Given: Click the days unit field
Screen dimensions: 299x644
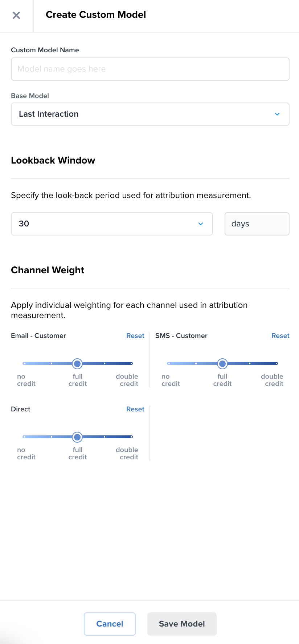Looking at the screenshot, I should [x=257, y=224].
